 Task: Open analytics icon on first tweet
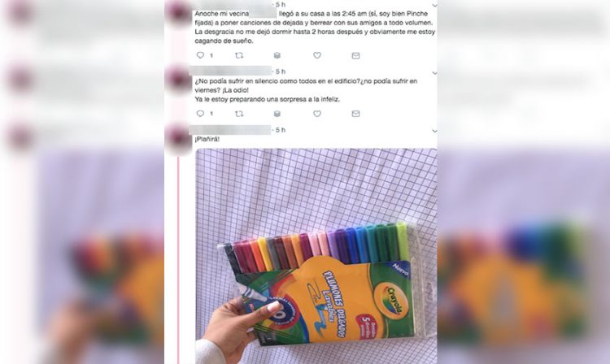coord(277,55)
